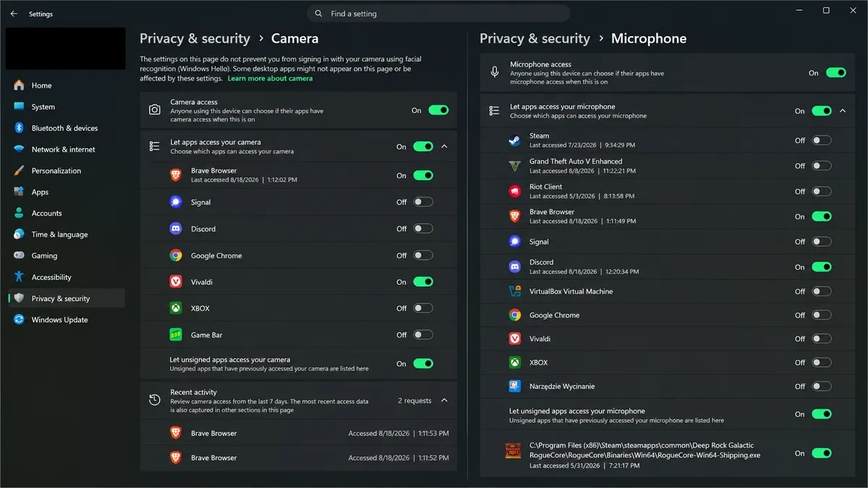Click Privacy & security breadcrumb above Microphone

(535, 38)
